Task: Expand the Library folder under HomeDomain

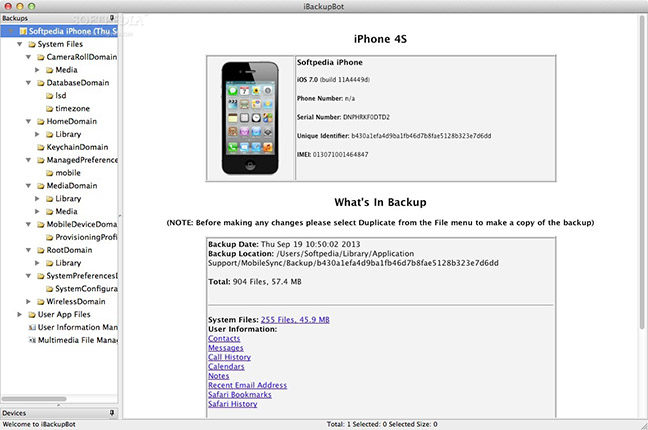Action: tap(37, 134)
